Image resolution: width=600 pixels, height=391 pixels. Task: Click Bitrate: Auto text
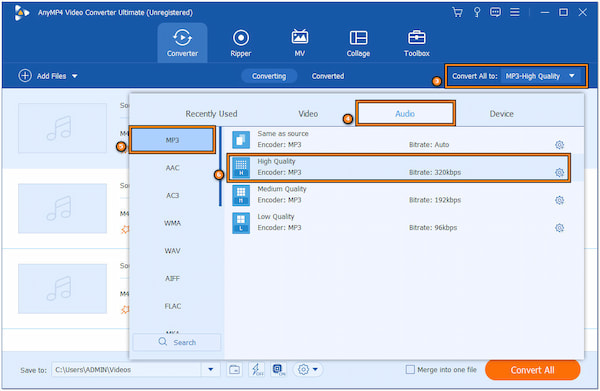(429, 145)
